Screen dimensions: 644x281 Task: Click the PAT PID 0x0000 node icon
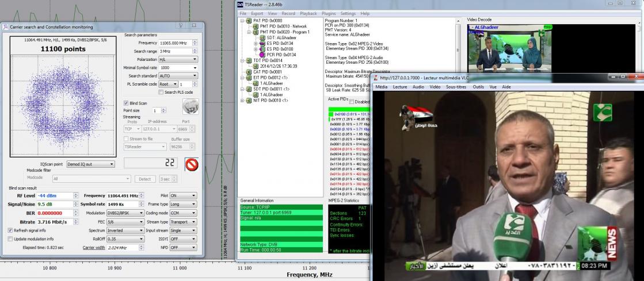tap(249, 21)
